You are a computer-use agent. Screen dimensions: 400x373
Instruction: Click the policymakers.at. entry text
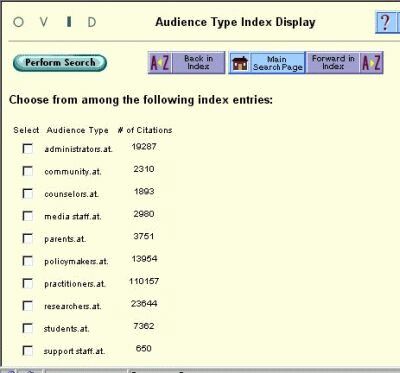pyautogui.click(x=76, y=261)
